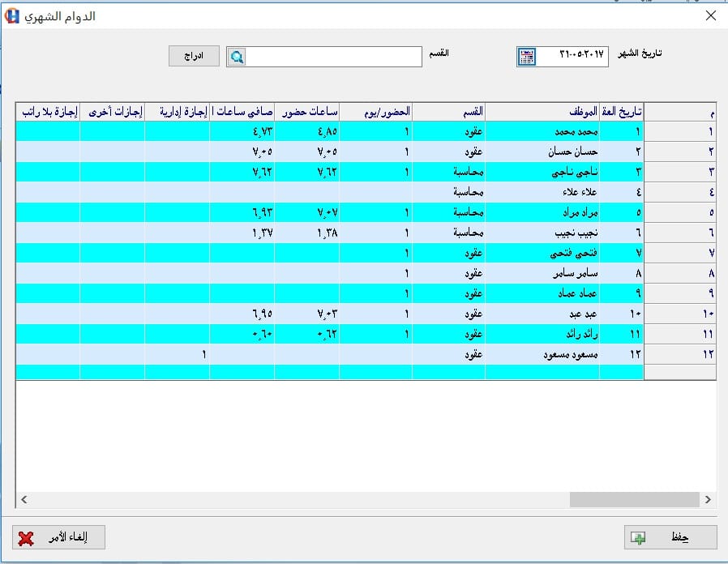
Task: Click the إجازات أخرى column header
Action: coord(113,112)
